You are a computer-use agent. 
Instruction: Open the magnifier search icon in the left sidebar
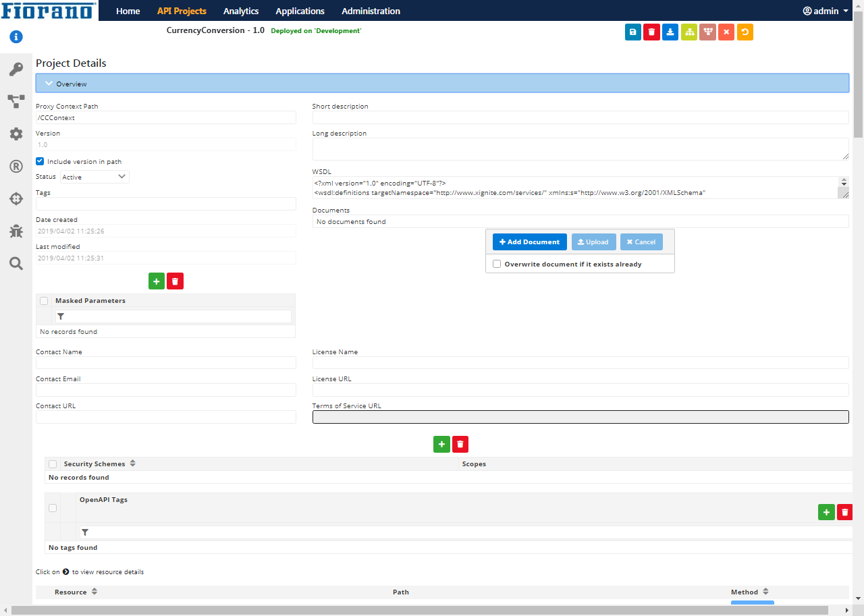(x=16, y=263)
